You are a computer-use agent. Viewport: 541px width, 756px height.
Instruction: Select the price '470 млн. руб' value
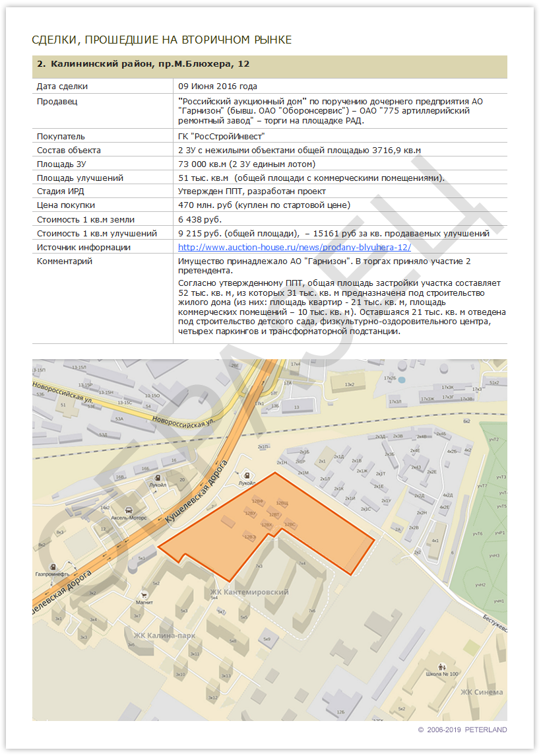[264, 205]
